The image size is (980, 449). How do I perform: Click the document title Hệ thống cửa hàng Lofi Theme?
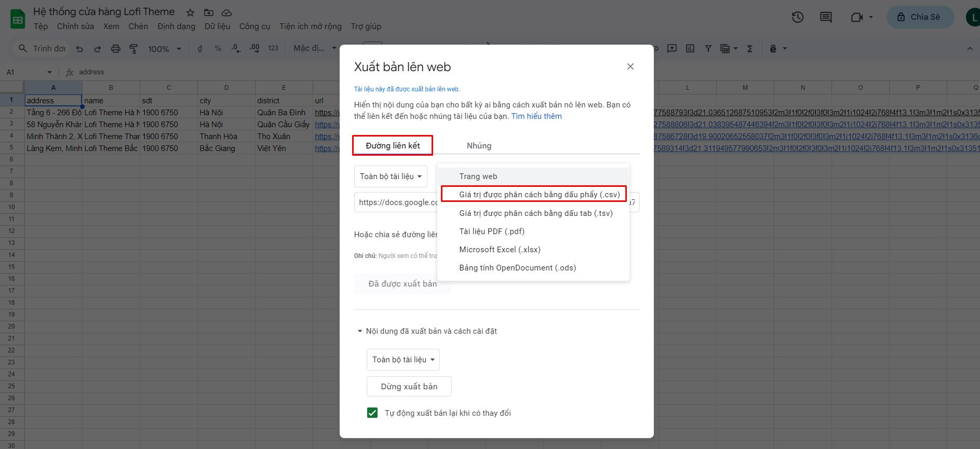pyautogui.click(x=104, y=11)
